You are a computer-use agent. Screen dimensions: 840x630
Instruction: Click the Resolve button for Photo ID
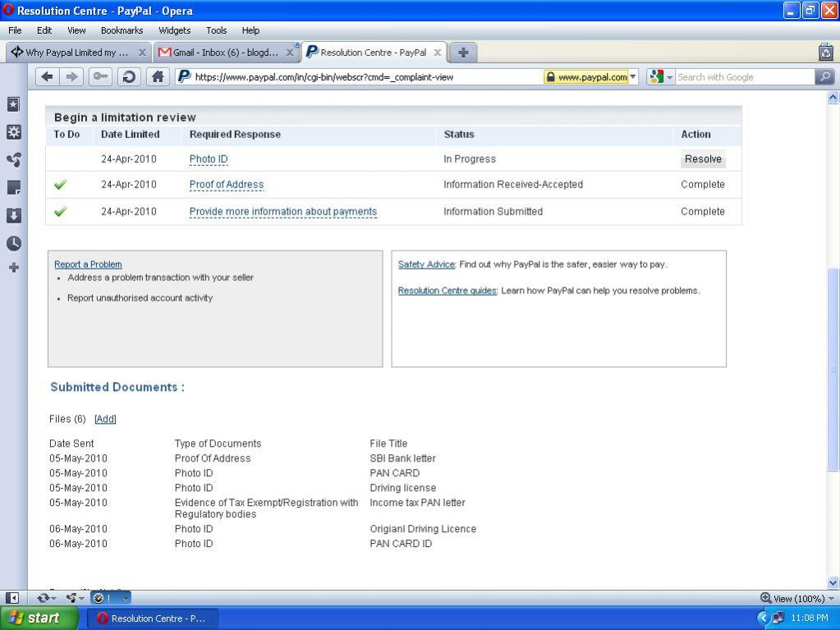[x=703, y=159]
